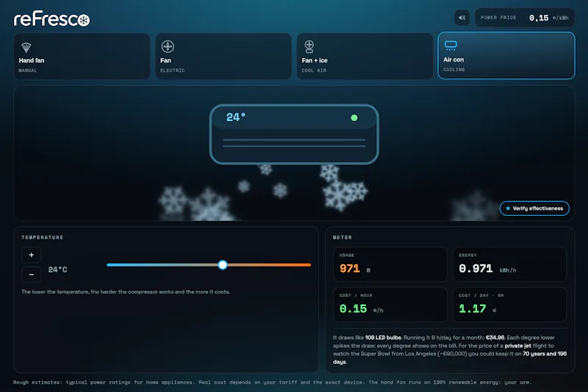Click the rough estimates footer note

(x=272, y=382)
